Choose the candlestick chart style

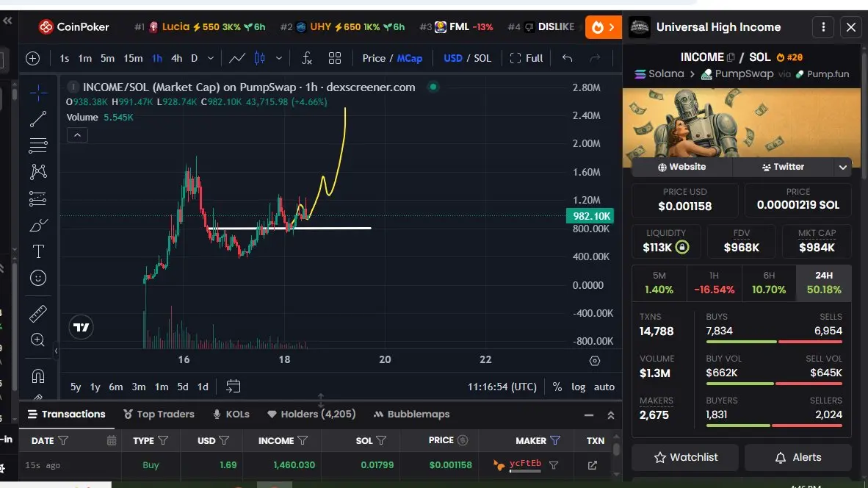pos(259,58)
